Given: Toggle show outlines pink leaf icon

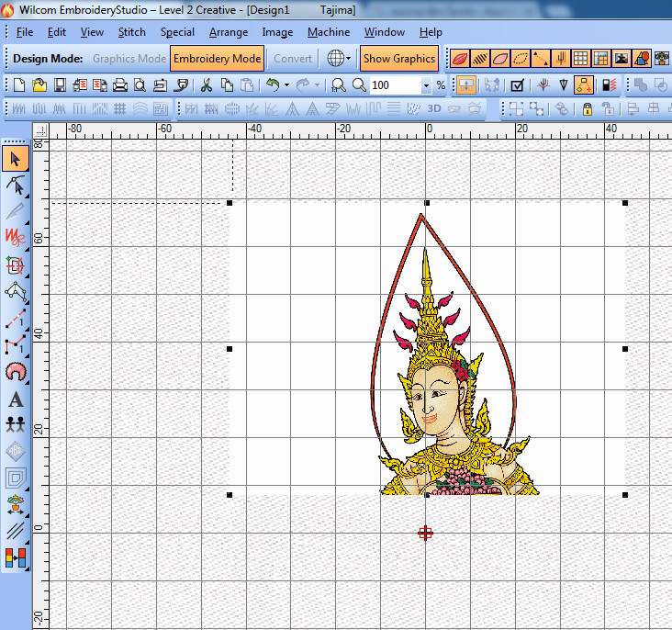Looking at the screenshot, I should (500, 59).
